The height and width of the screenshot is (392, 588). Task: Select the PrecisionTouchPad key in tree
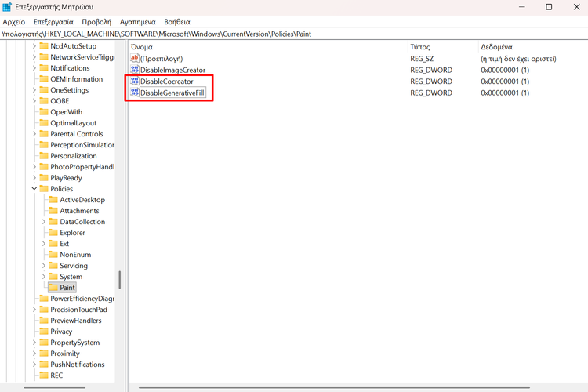(78, 310)
